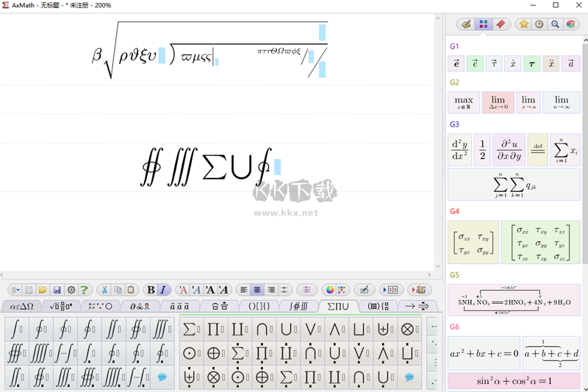Open the new-document dropdown at toolbar start

15,290
